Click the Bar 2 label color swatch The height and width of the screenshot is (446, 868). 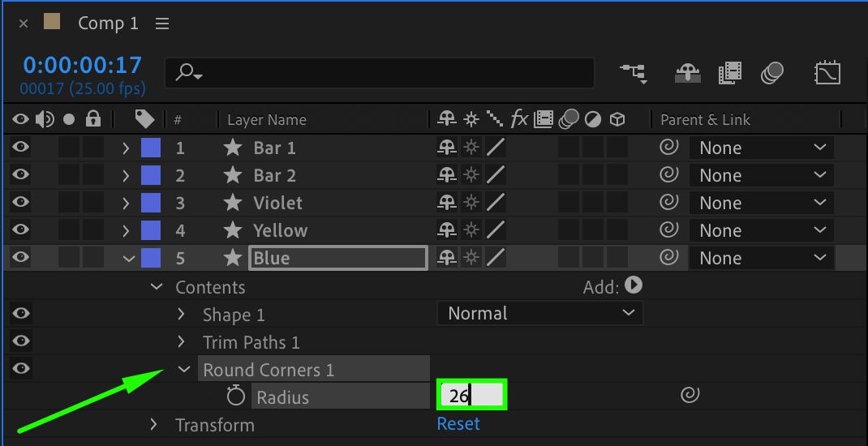[150, 175]
